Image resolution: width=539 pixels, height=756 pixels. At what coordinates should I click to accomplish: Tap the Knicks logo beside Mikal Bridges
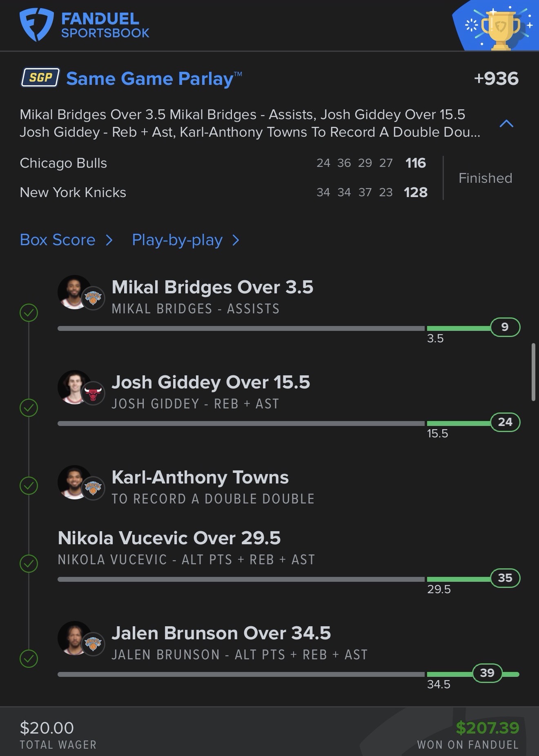(x=93, y=299)
